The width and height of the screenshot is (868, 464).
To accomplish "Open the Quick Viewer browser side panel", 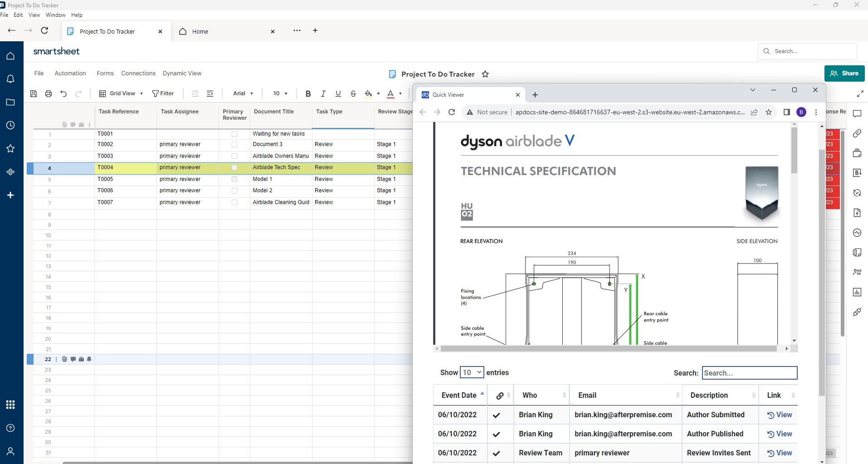I will pos(787,112).
